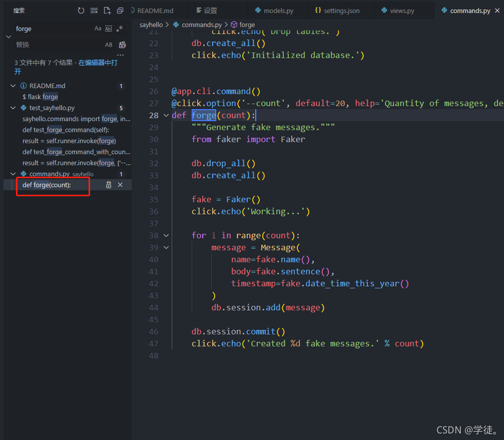The image size is (504, 440).
Task: Click the README.md file info icon
Action: point(24,86)
